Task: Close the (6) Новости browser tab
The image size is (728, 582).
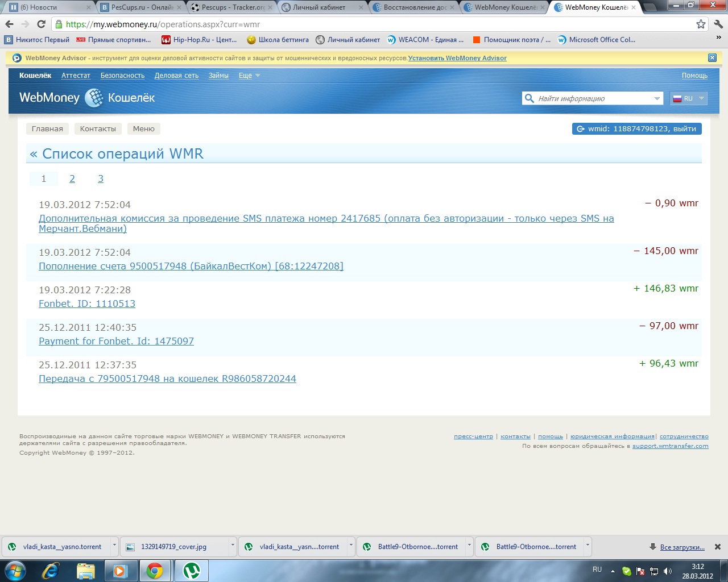Action: (x=89, y=7)
